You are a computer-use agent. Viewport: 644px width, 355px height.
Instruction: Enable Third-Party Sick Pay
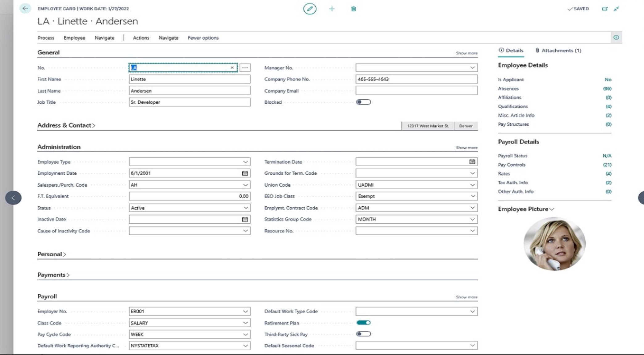[x=364, y=334]
